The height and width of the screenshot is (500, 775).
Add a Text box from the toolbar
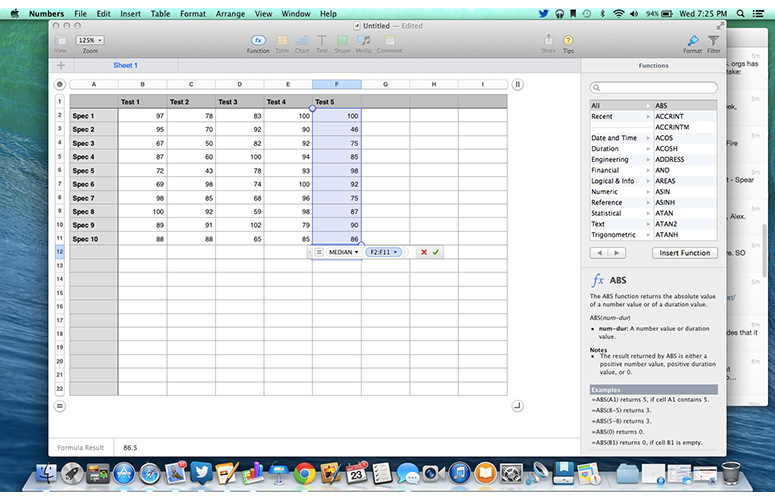point(322,43)
